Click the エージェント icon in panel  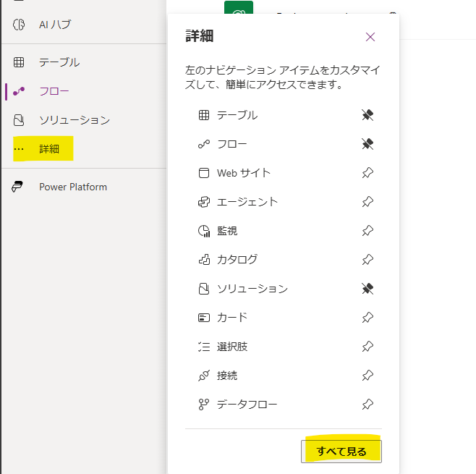pyautogui.click(x=204, y=202)
